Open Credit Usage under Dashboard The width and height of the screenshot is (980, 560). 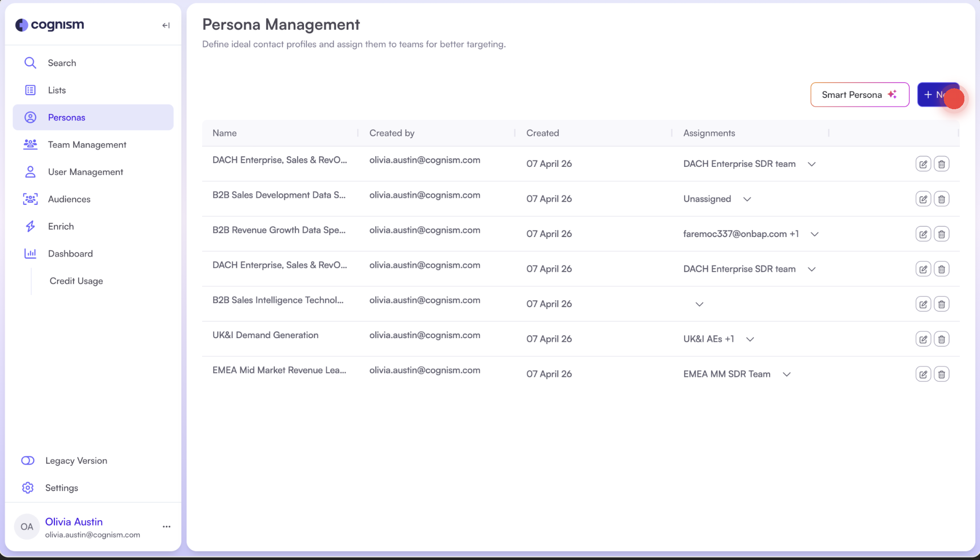click(x=76, y=281)
